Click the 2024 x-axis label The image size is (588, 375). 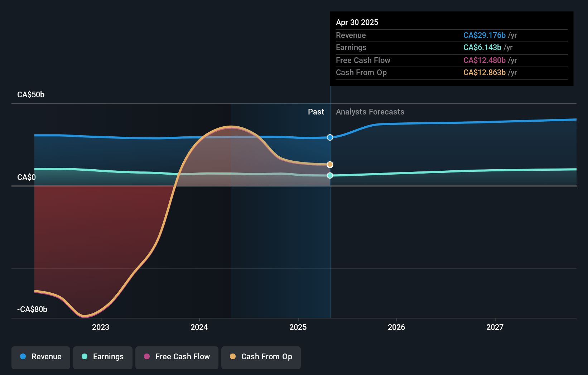coord(199,327)
